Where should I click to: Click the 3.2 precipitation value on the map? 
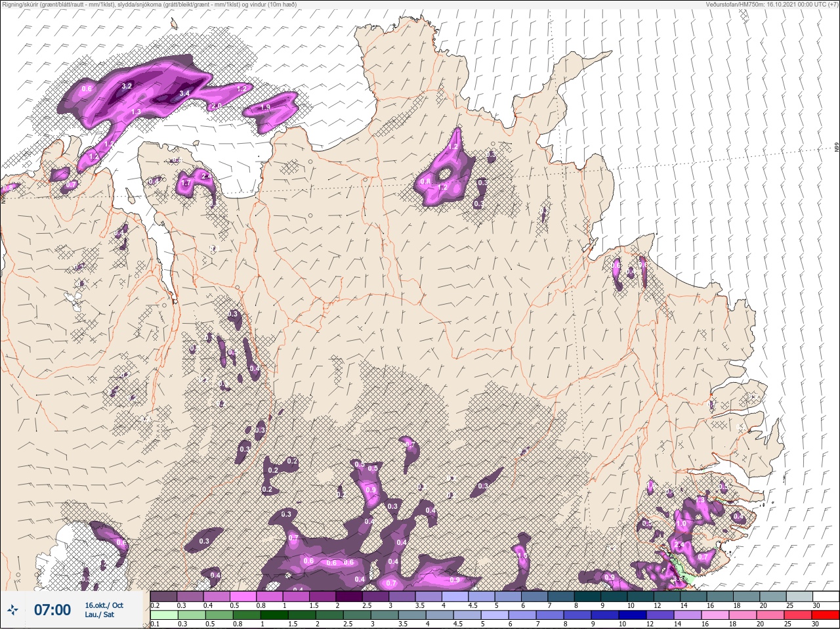pos(127,86)
